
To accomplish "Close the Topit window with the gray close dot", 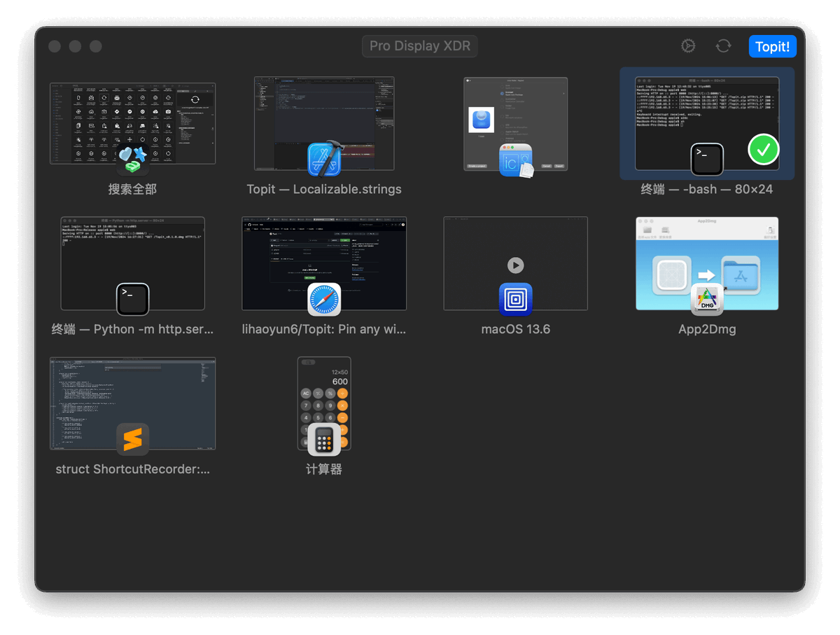I will point(55,46).
